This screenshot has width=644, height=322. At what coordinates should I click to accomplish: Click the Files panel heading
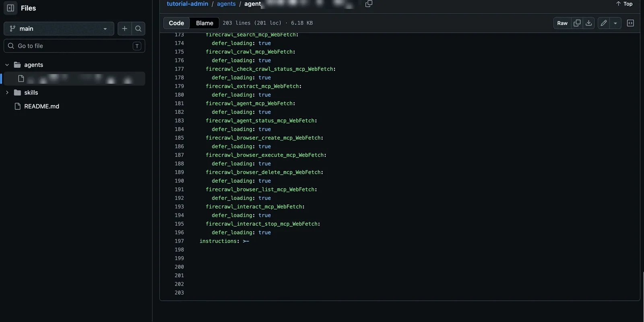pos(28,8)
